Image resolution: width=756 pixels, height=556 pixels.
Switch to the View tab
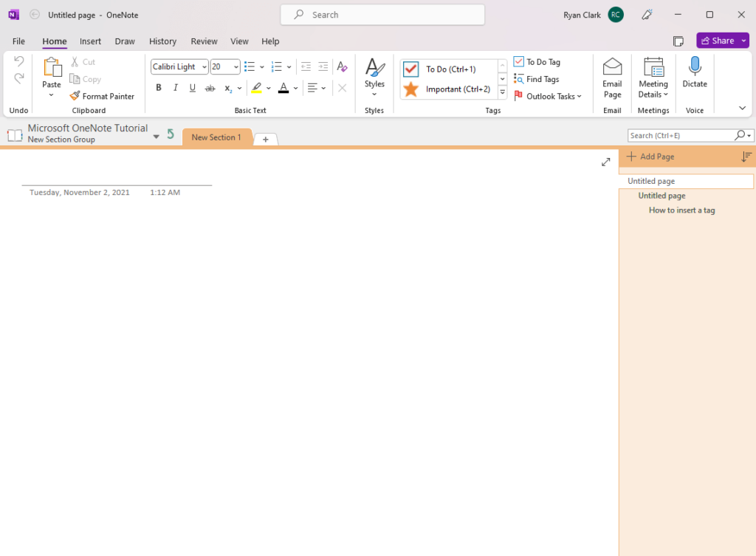239,41
